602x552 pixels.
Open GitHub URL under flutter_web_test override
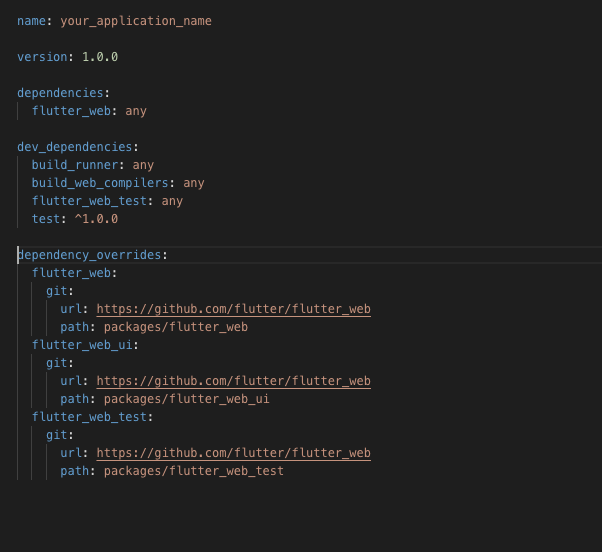click(x=233, y=453)
